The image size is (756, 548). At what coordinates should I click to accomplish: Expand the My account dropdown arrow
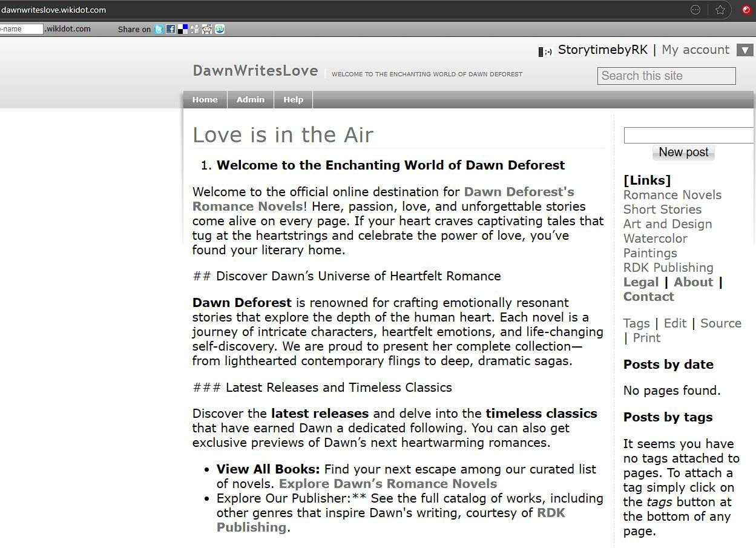pos(744,50)
